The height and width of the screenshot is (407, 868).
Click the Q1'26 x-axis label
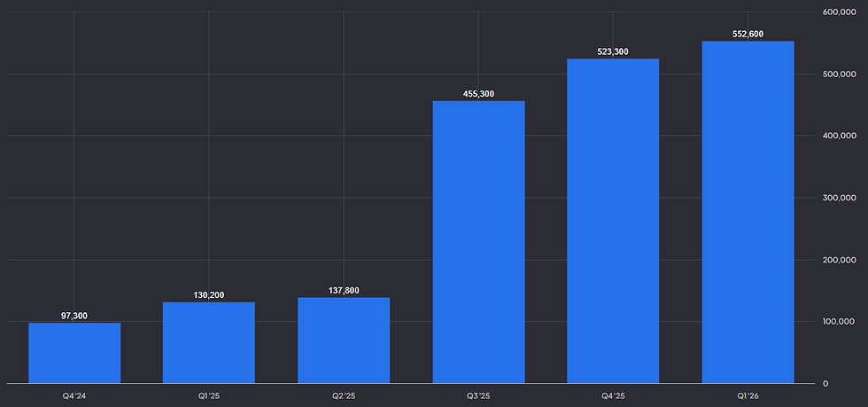(x=748, y=397)
